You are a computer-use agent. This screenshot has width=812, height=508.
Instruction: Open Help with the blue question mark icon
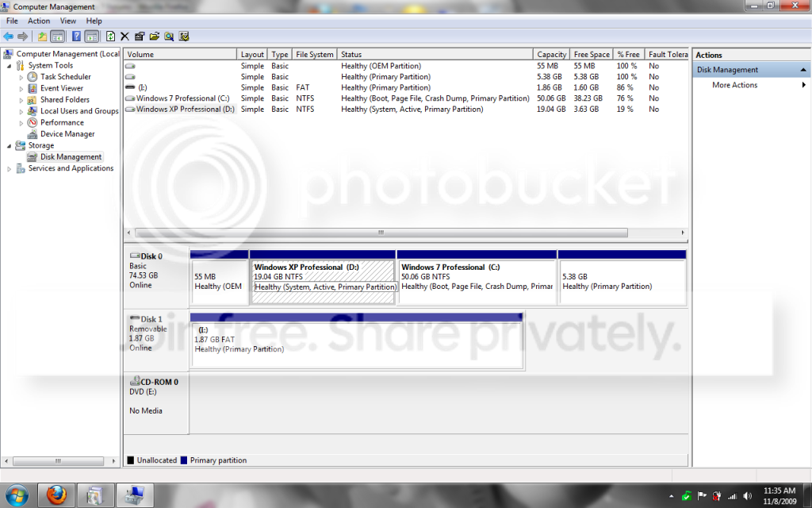click(76, 37)
